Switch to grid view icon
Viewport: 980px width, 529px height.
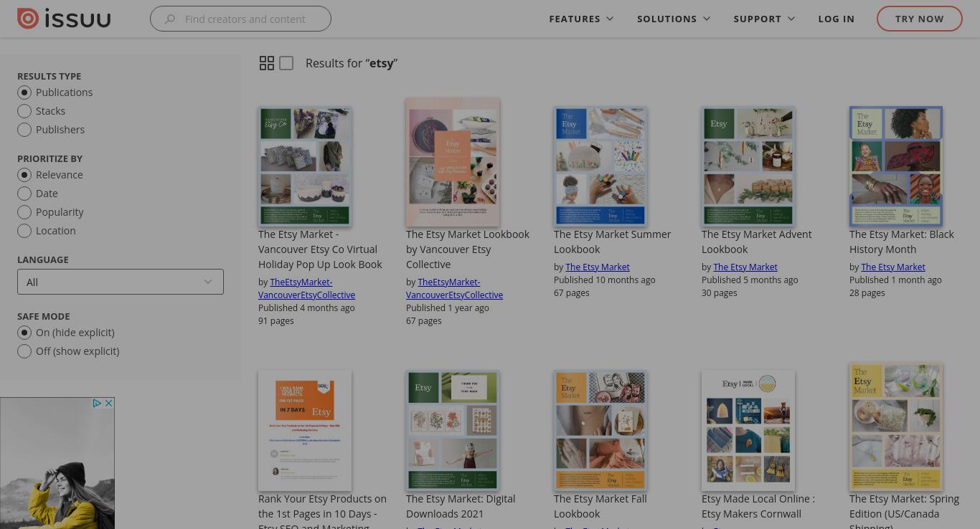point(267,63)
